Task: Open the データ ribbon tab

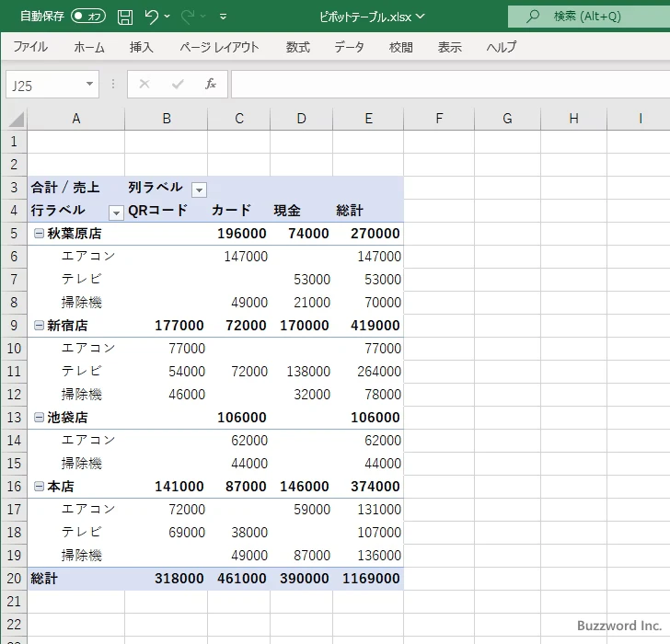Action: (x=349, y=47)
